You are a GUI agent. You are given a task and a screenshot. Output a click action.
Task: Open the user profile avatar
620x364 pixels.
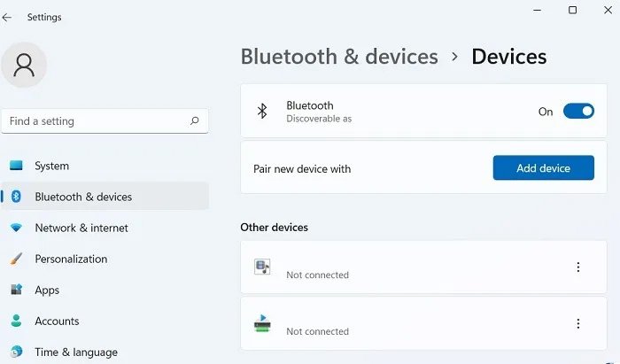coord(24,65)
